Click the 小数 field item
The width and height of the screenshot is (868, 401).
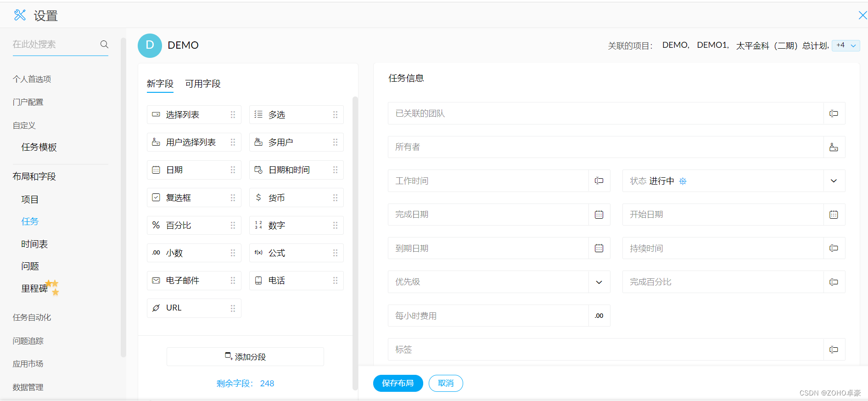tap(194, 253)
